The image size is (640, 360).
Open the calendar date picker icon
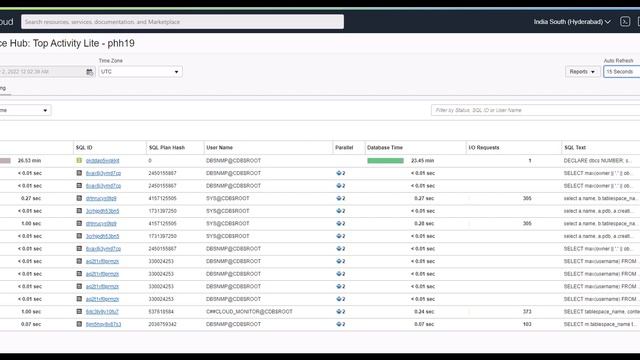coord(89,72)
